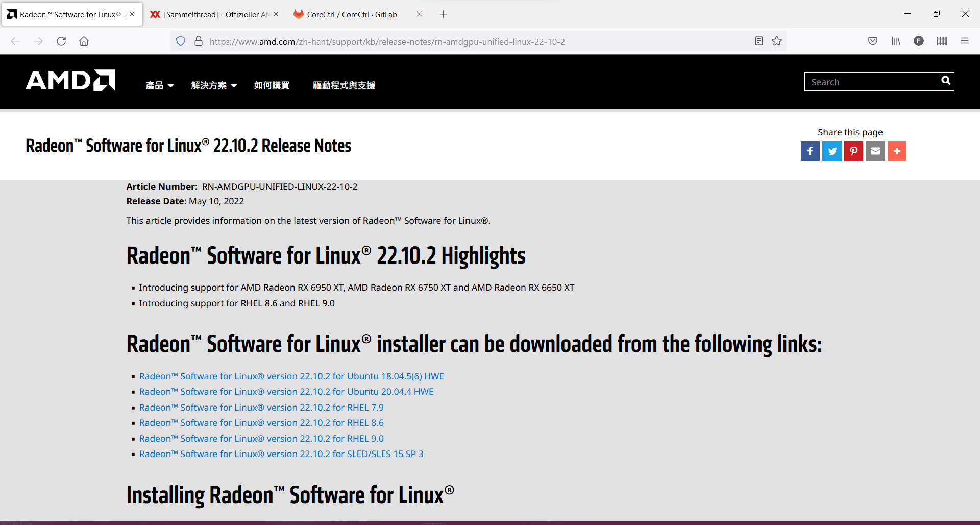Go forward to next page

coord(38,41)
